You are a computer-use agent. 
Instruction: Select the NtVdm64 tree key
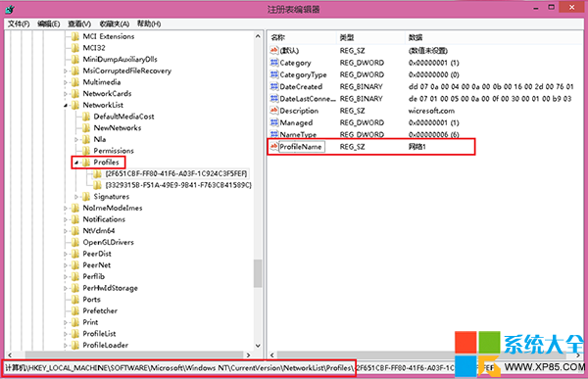pos(99,230)
